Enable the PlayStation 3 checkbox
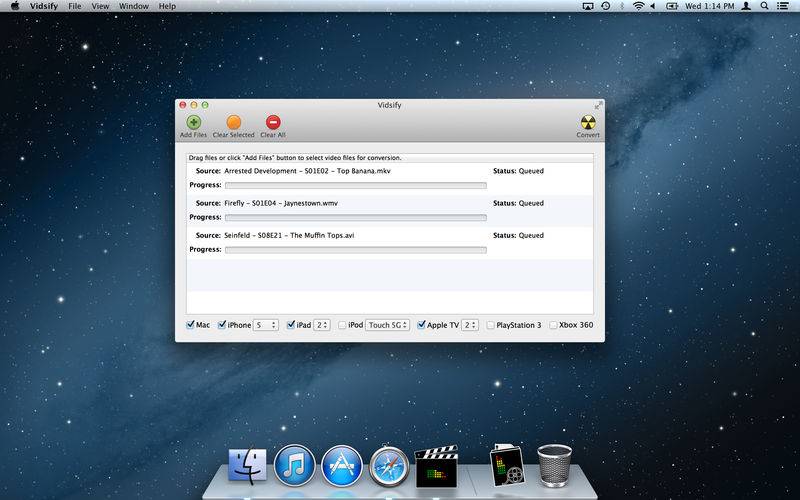 490,325
